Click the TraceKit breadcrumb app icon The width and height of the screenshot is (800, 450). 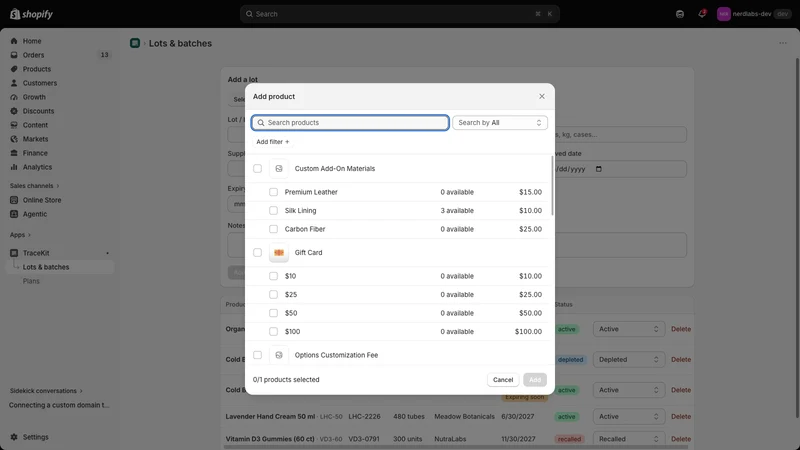pyautogui.click(x=135, y=43)
